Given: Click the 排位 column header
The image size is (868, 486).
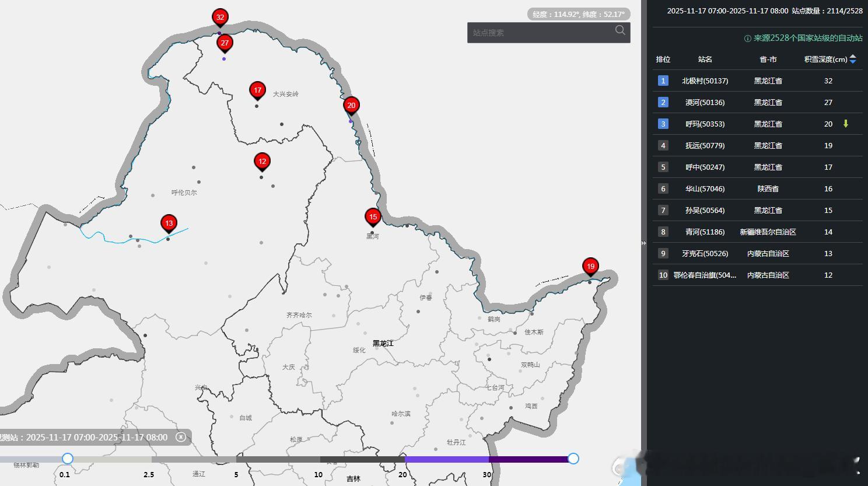Looking at the screenshot, I should tap(663, 60).
